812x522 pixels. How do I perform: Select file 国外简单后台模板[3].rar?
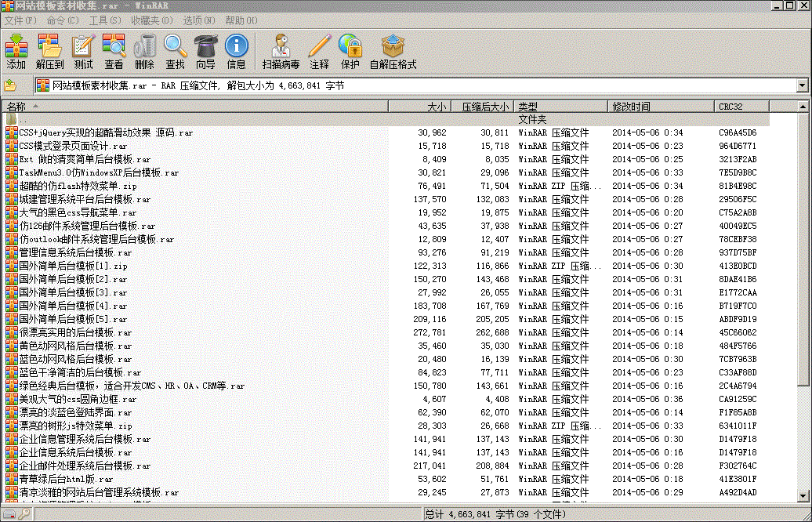[x=73, y=293]
